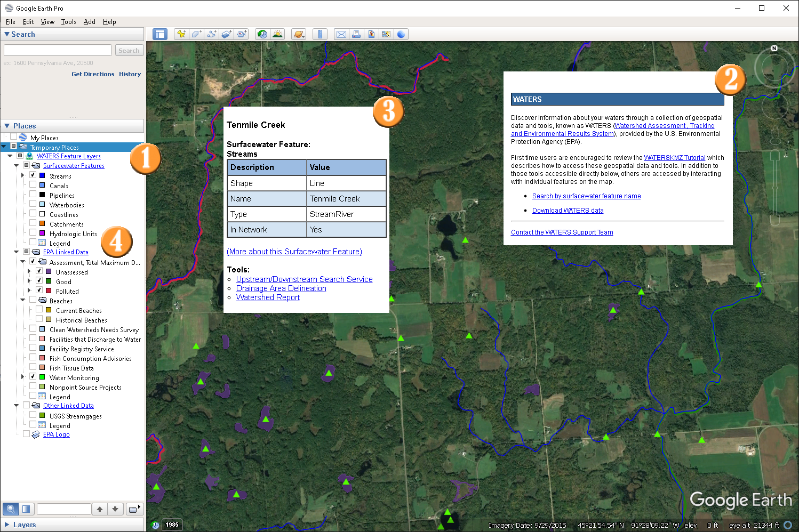
Task: Open the Watershed Report link
Action: click(268, 297)
